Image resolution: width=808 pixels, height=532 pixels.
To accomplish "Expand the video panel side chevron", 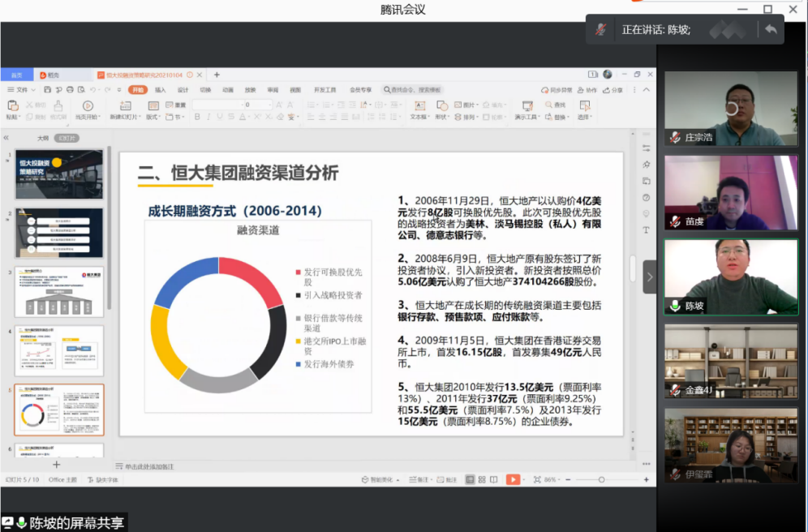I will point(650,277).
